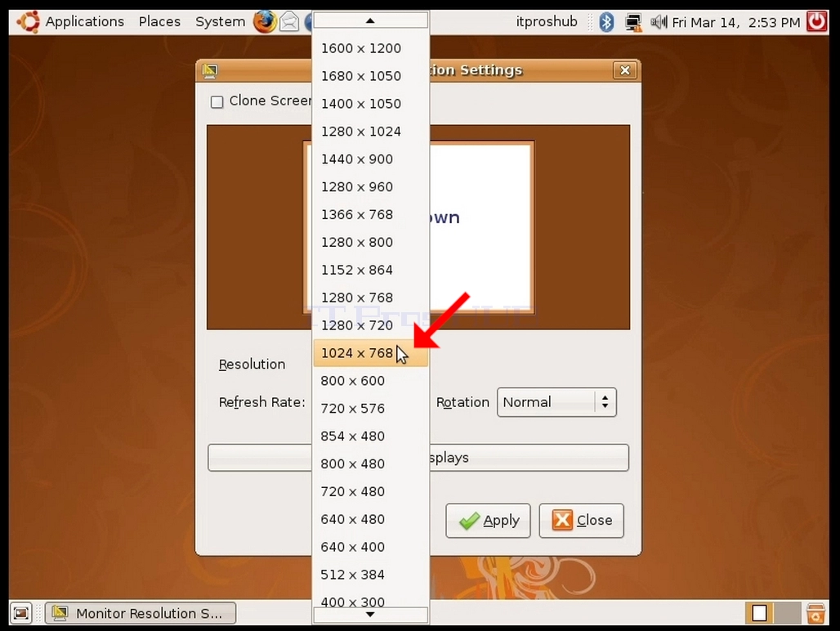
Task: Toggle the Clone Screens checkbox
Action: [217, 102]
